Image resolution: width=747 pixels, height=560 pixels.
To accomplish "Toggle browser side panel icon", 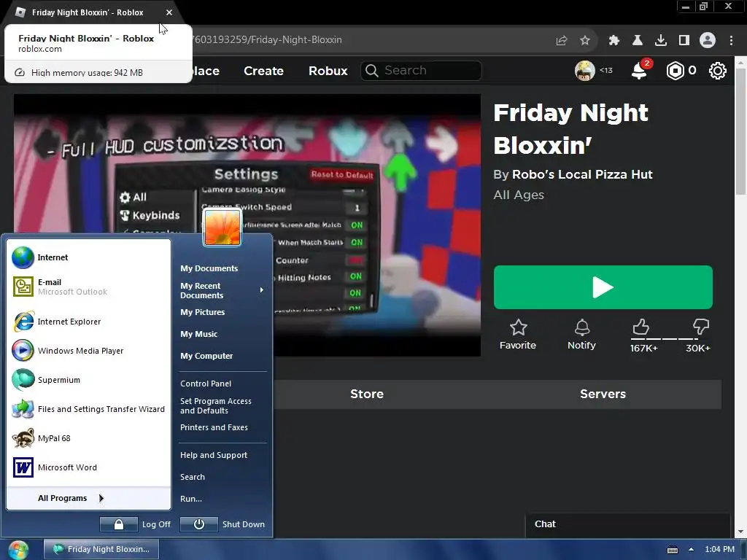I will coord(684,41).
